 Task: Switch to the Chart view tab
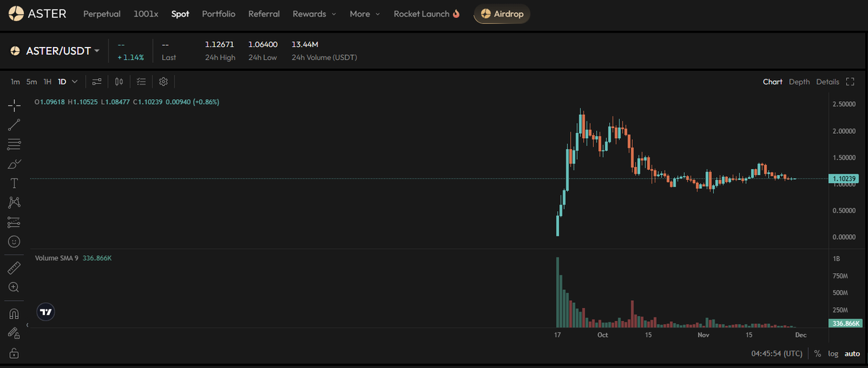tap(773, 82)
